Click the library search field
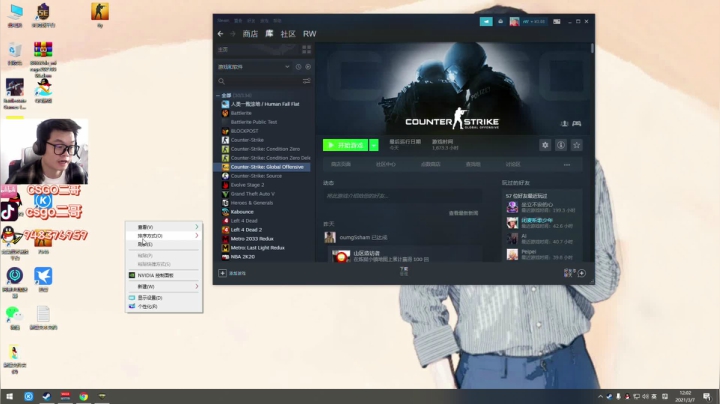 (264, 81)
